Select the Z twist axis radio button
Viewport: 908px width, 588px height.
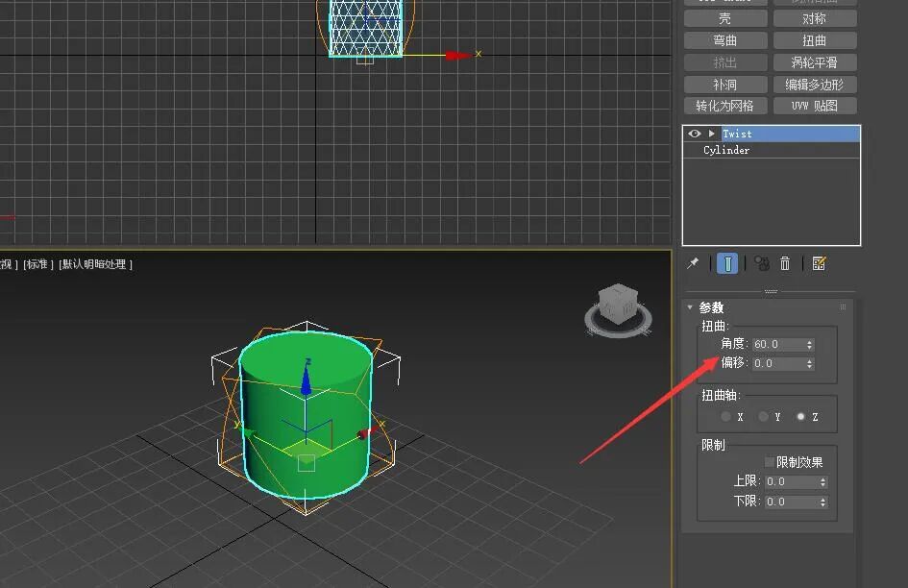[x=801, y=417]
